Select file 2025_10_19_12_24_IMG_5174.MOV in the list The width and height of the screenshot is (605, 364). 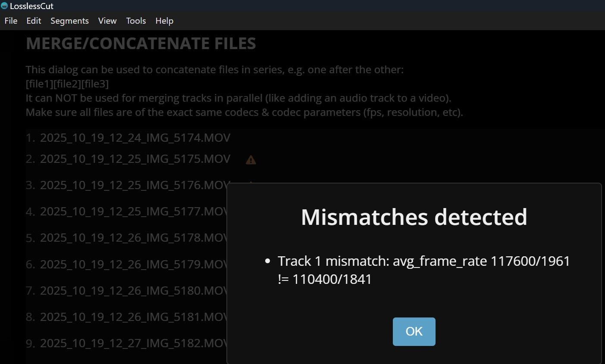pyautogui.click(x=135, y=138)
